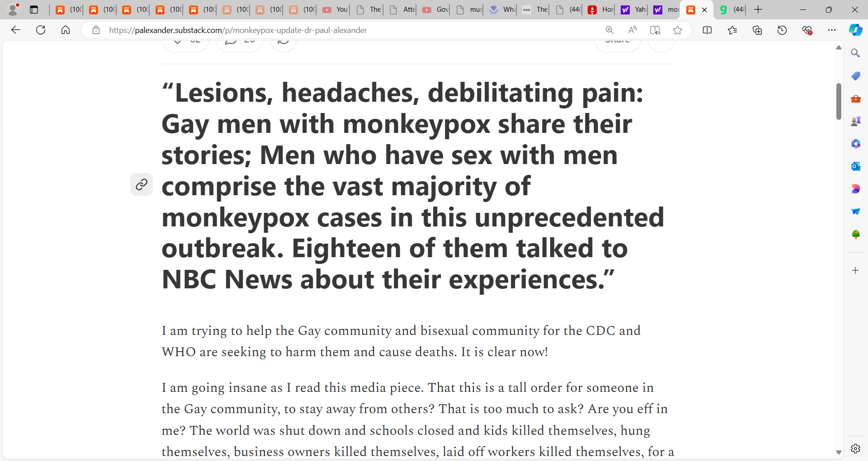The height and width of the screenshot is (461, 868).
Task: Open the zoom magnifier in address bar
Action: (x=609, y=30)
